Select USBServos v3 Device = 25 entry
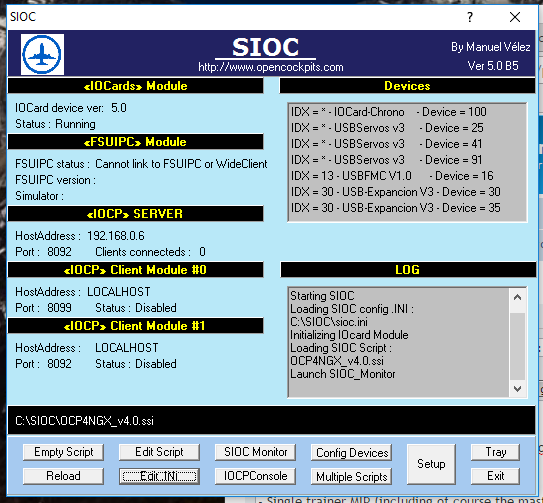 tap(387, 128)
